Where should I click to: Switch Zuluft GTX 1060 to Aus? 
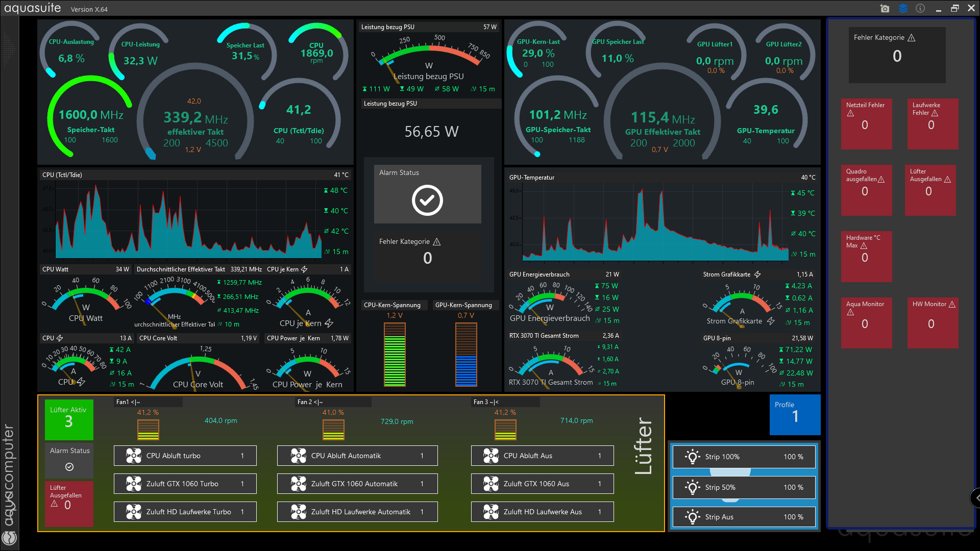[542, 484]
